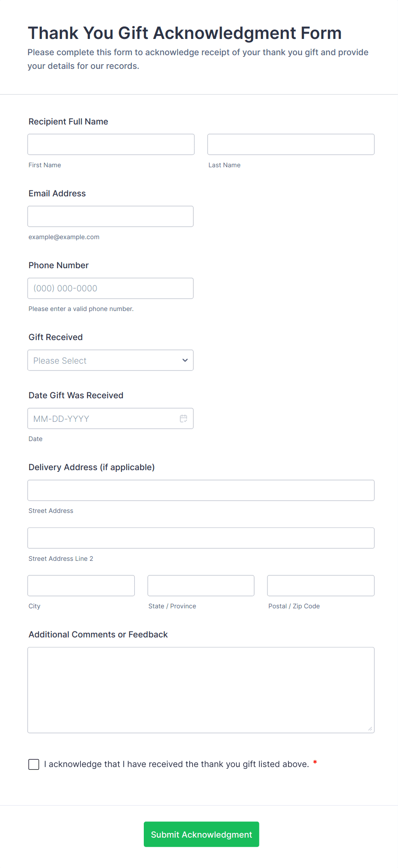398x868 pixels.
Task: Click the Additional Comments text area
Action: 201,690
